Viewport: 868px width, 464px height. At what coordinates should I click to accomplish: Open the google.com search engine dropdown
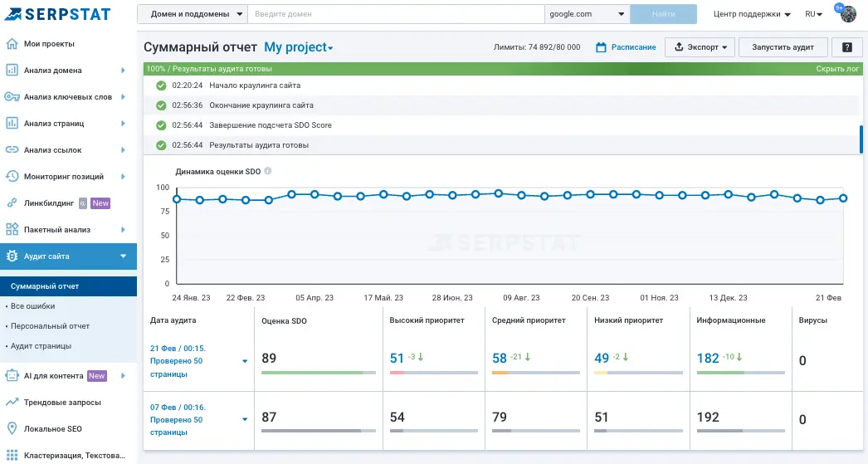point(588,14)
